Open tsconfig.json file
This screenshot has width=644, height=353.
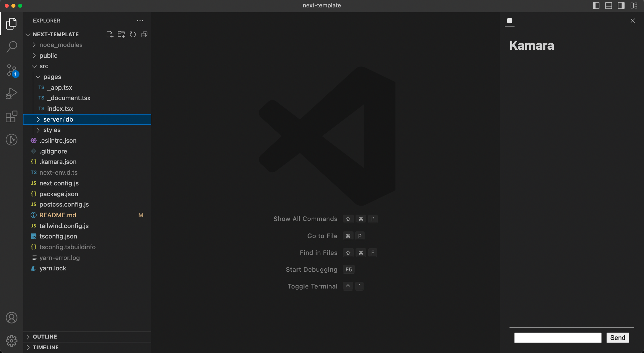pos(87,236)
